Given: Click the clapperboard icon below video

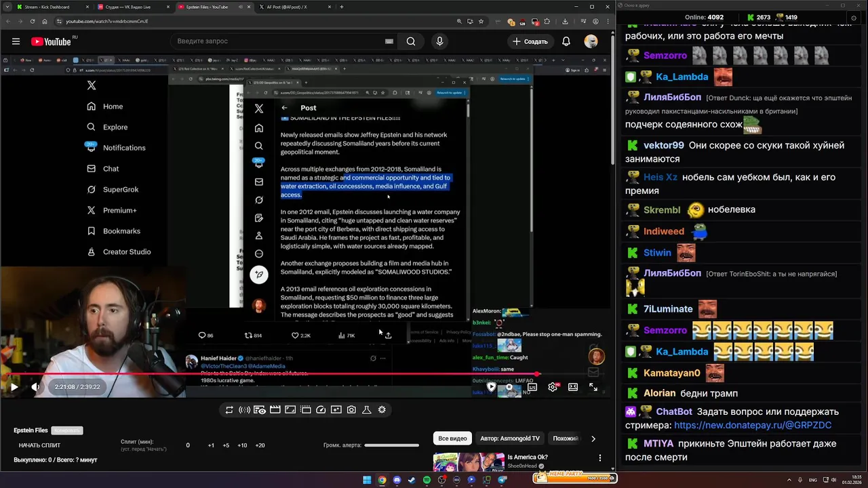Looking at the screenshot, I should click(275, 410).
